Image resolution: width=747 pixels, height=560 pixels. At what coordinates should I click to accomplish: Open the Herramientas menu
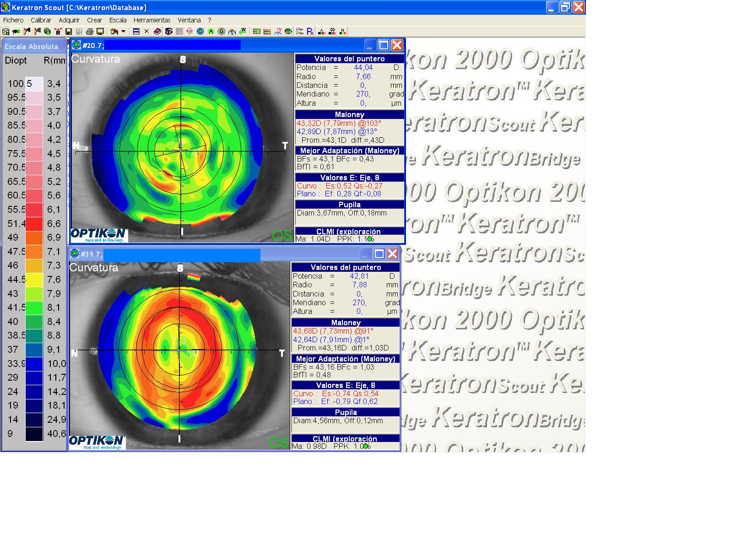pyautogui.click(x=152, y=20)
